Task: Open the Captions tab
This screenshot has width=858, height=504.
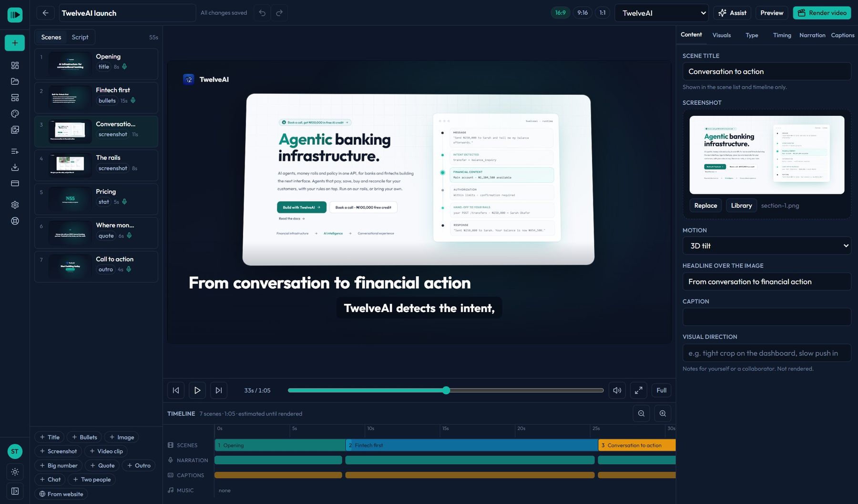Action: (842, 35)
